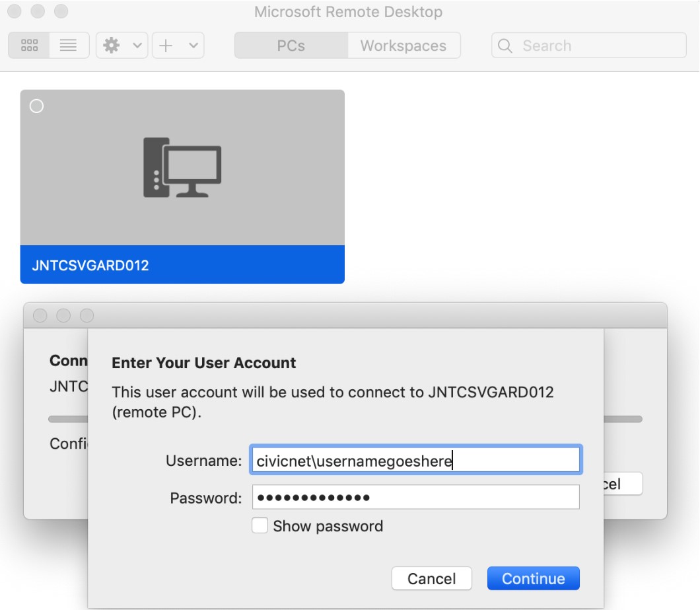The image size is (700, 610).
Task: Minimize the Microsoft Remote Desktop window
Action: 38,11
